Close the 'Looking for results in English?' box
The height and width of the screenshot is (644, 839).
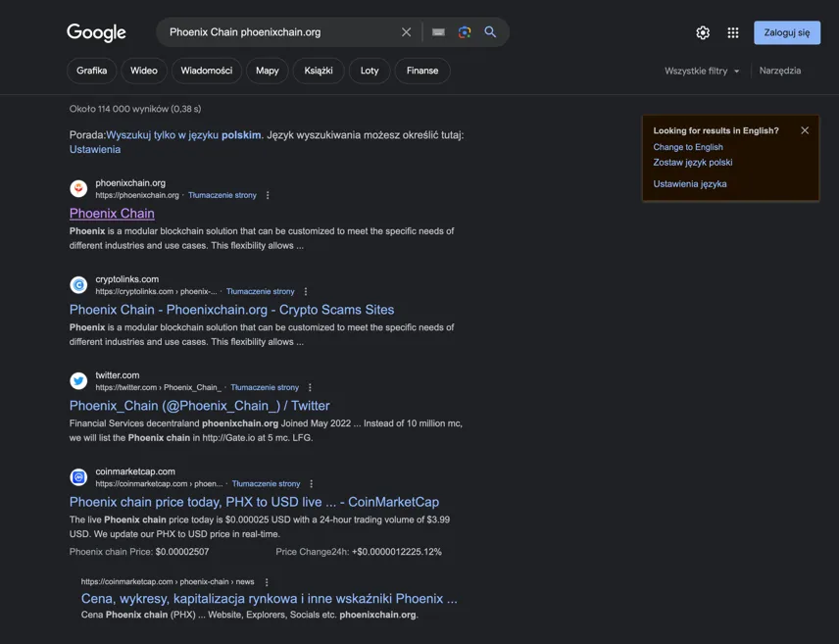point(805,130)
